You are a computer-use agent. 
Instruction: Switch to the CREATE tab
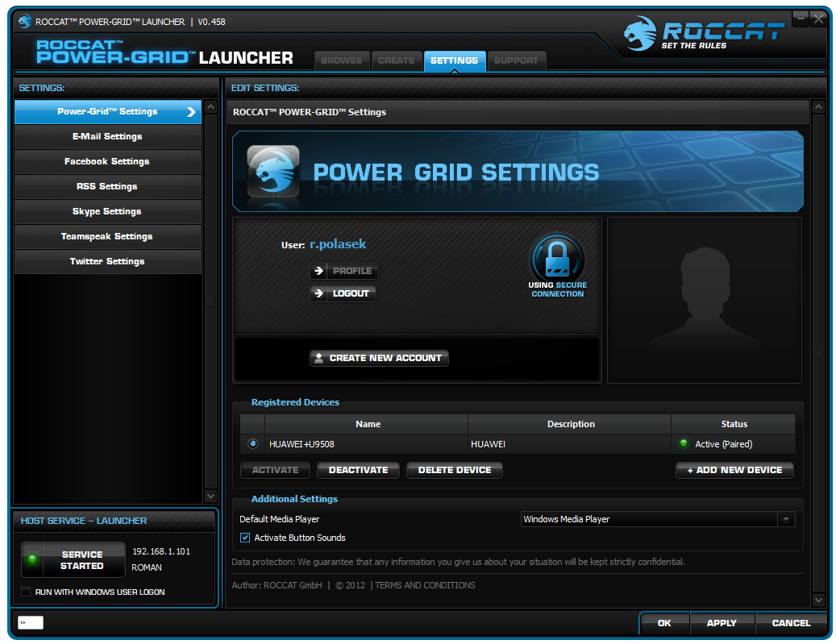[x=396, y=60]
